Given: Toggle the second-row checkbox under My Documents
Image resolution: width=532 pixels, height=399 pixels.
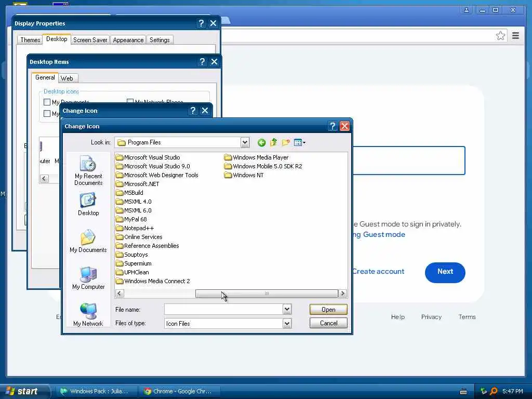Looking at the screenshot, I should point(47,113).
